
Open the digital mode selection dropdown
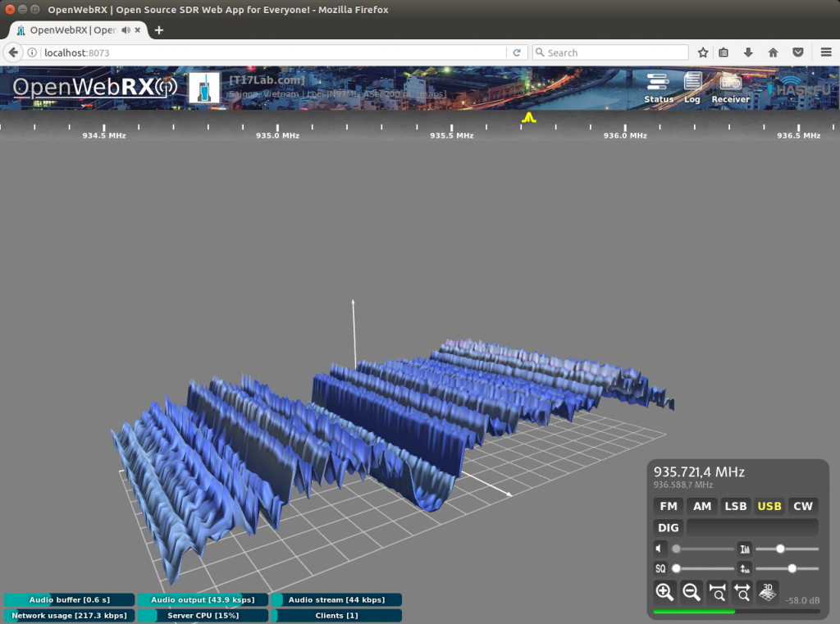[x=752, y=527]
